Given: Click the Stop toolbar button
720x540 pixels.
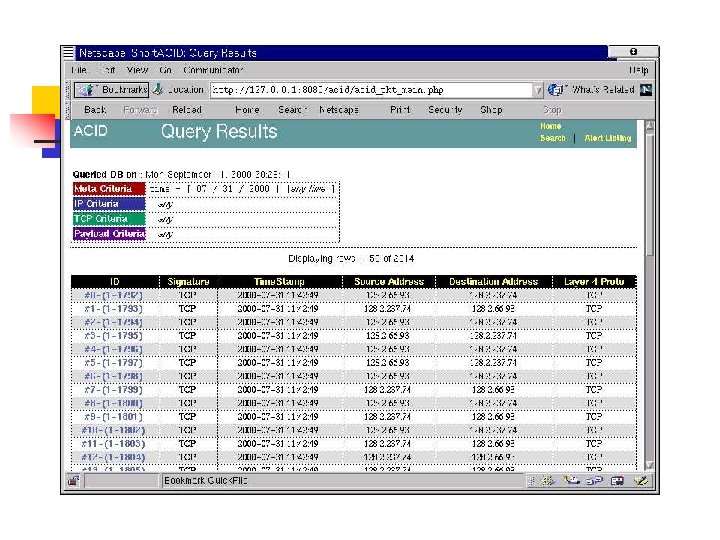Looking at the screenshot, I should point(552,110).
